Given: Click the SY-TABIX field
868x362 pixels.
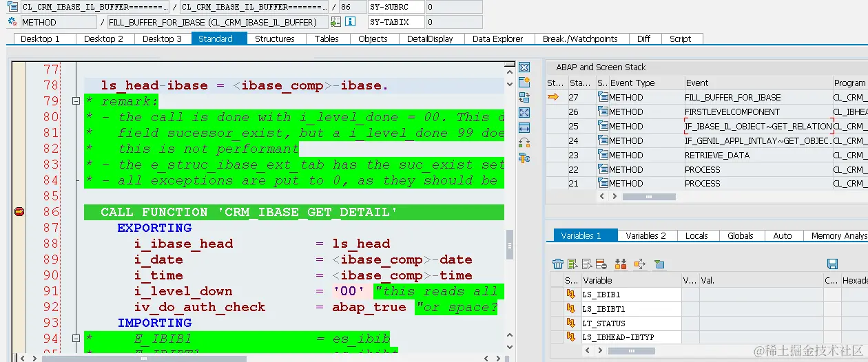Looking at the screenshot, I should click(x=396, y=22).
